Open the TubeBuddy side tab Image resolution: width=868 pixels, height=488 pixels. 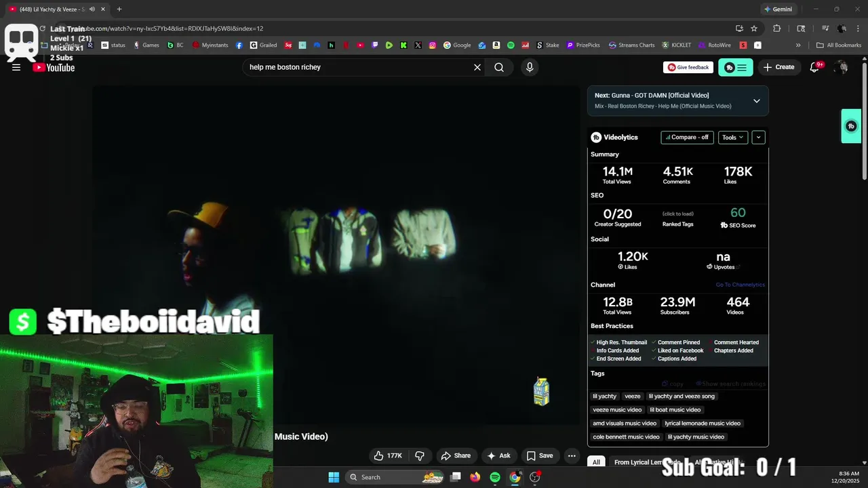click(x=851, y=126)
